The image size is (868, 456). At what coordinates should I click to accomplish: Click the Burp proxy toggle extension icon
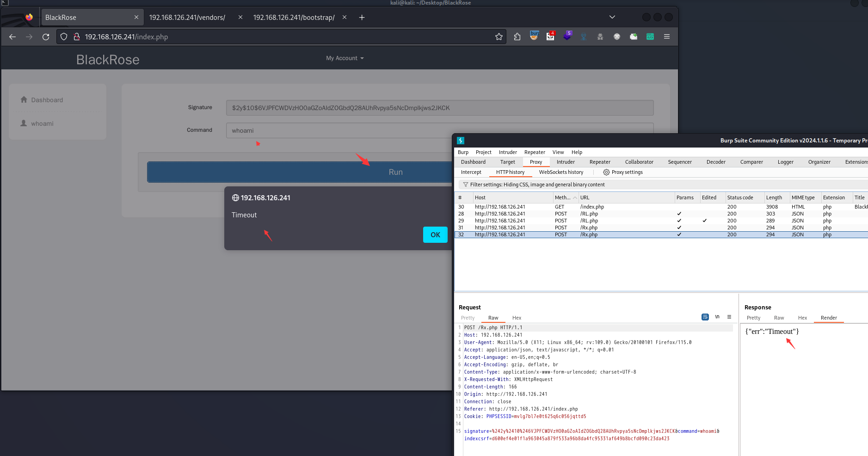(534, 36)
